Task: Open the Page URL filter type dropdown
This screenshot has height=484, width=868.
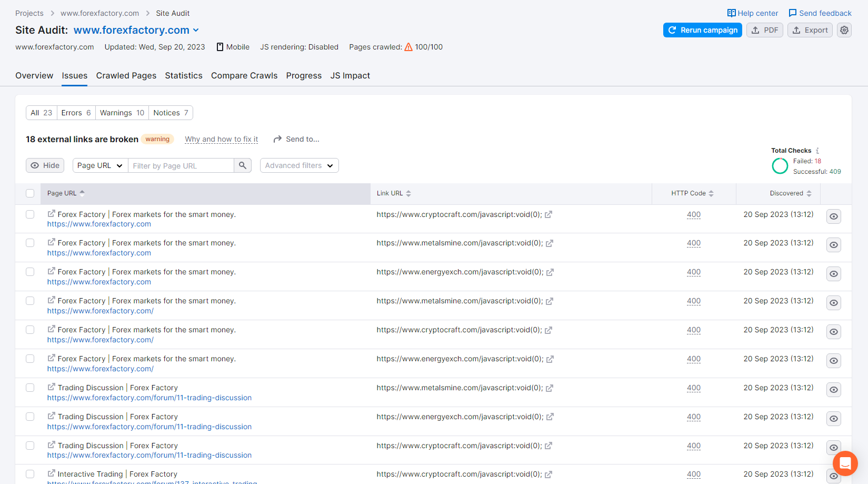Action: pos(100,165)
